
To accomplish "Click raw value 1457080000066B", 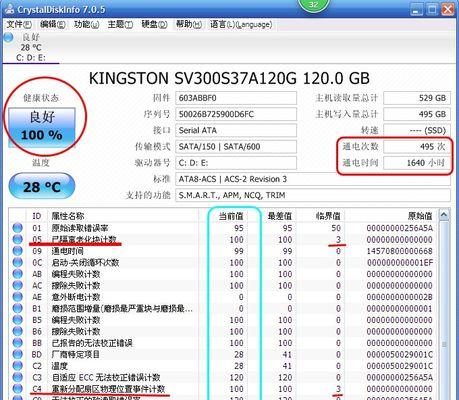I will (x=400, y=251).
